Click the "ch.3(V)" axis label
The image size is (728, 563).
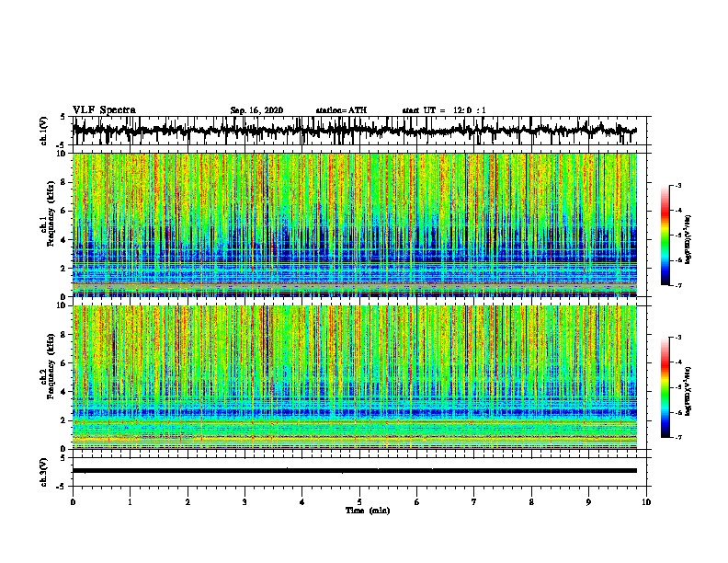pyautogui.click(x=44, y=472)
